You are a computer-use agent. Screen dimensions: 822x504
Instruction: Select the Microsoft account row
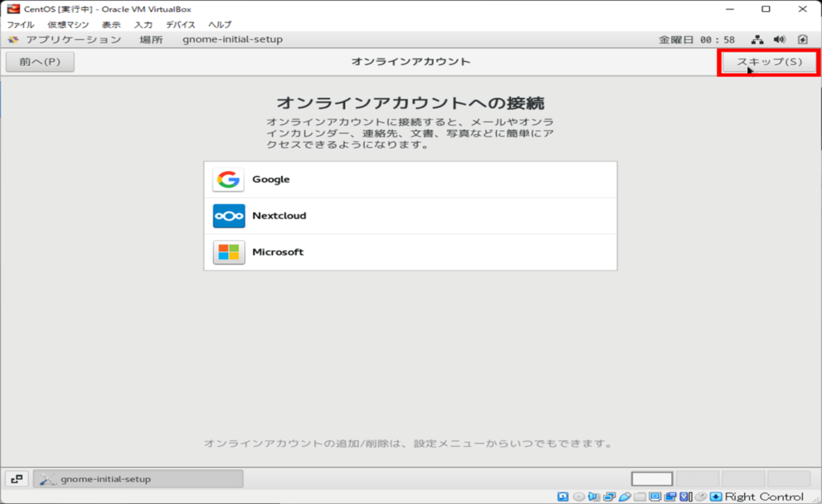410,252
